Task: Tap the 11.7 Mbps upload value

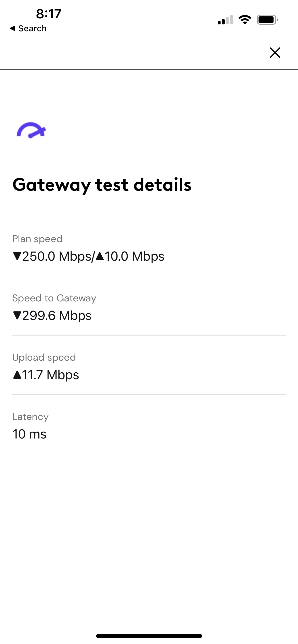Action: pos(50,375)
